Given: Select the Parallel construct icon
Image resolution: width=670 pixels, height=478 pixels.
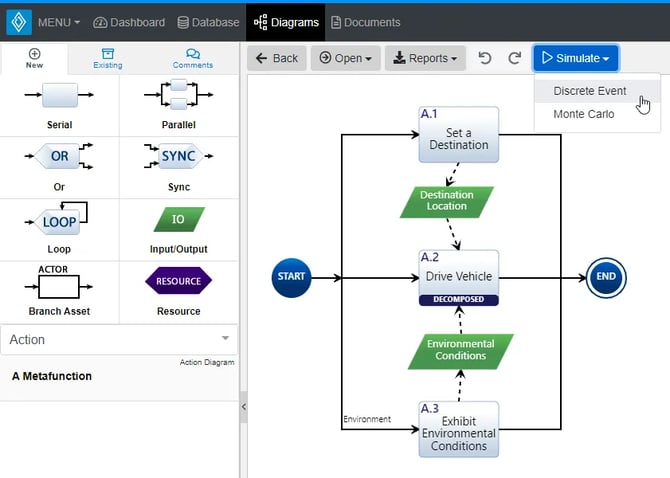Looking at the screenshot, I should [x=179, y=95].
